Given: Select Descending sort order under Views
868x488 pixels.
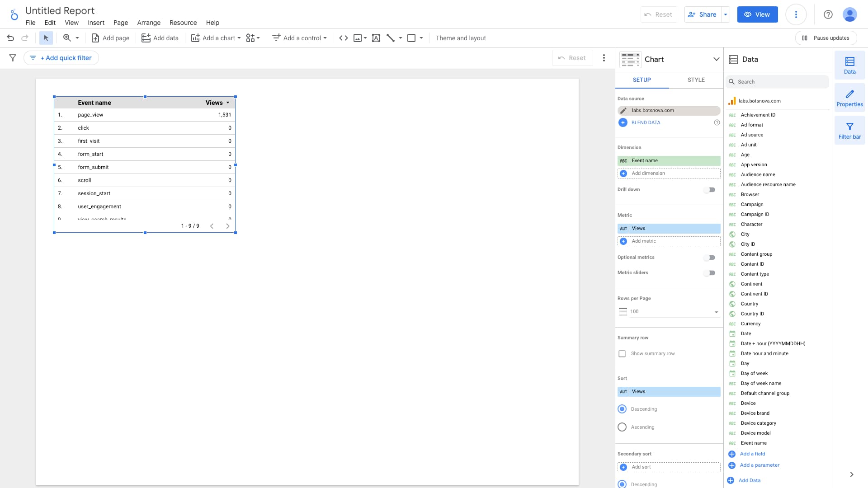Looking at the screenshot, I should pos(622,409).
